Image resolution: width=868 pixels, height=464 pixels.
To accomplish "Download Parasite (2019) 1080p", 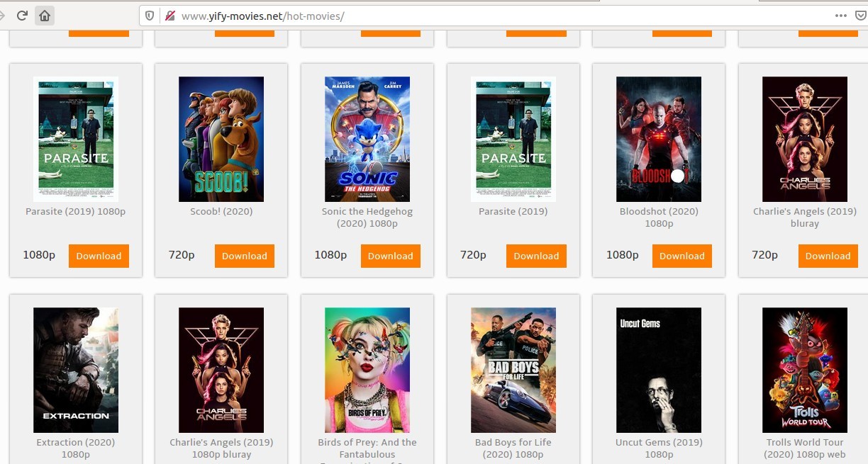I will [99, 256].
